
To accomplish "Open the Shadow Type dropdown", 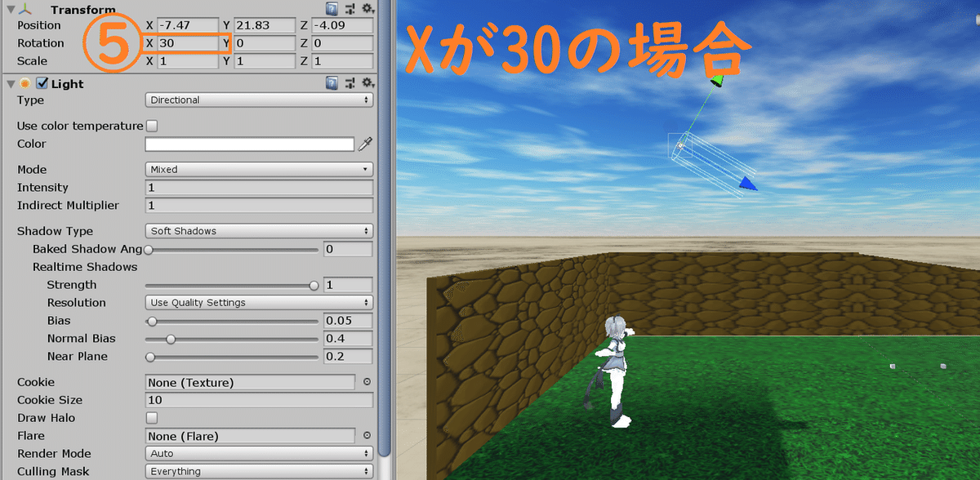I will [258, 230].
